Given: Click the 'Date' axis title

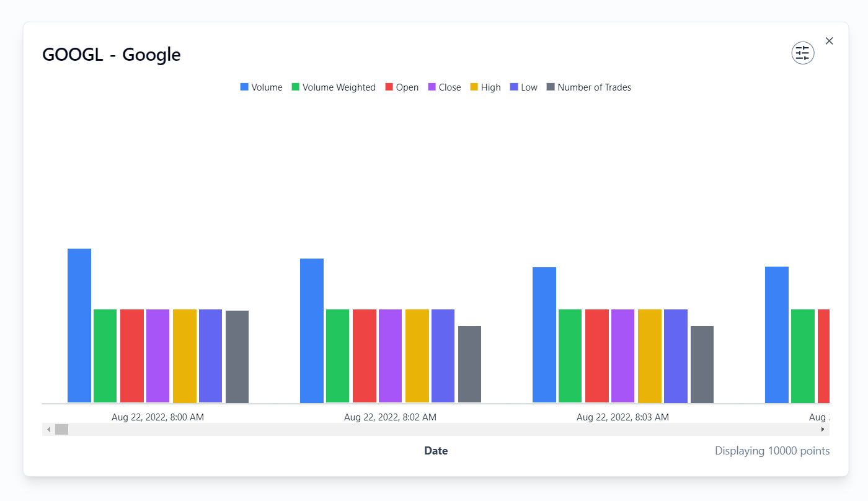Looking at the screenshot, I should click(436, 451).
